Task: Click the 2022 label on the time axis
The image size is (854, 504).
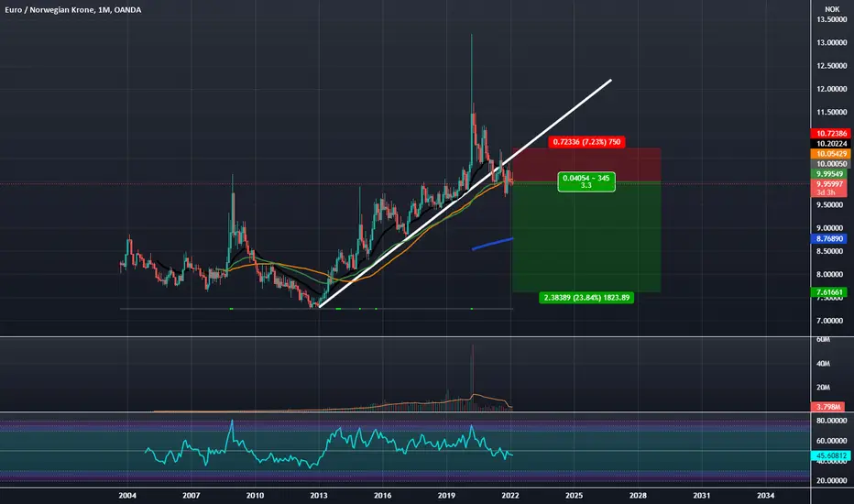Action: [x=509, y=495]
